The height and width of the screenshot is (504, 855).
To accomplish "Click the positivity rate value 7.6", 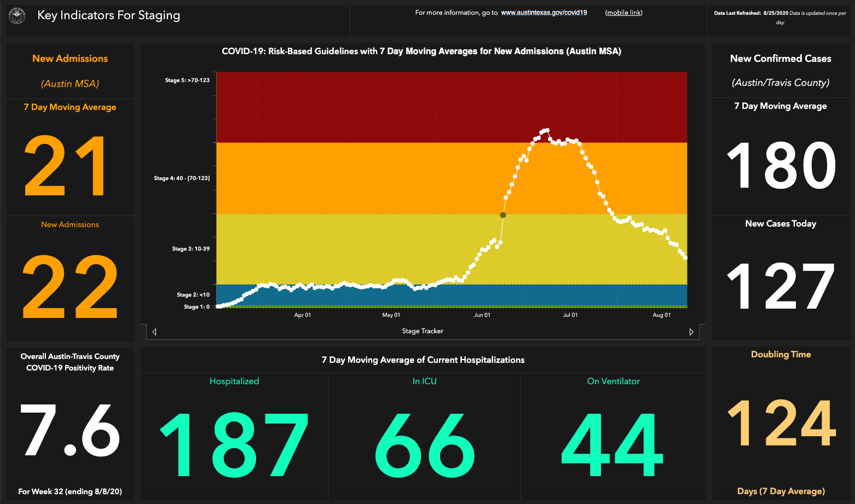I will coord(70,431).
